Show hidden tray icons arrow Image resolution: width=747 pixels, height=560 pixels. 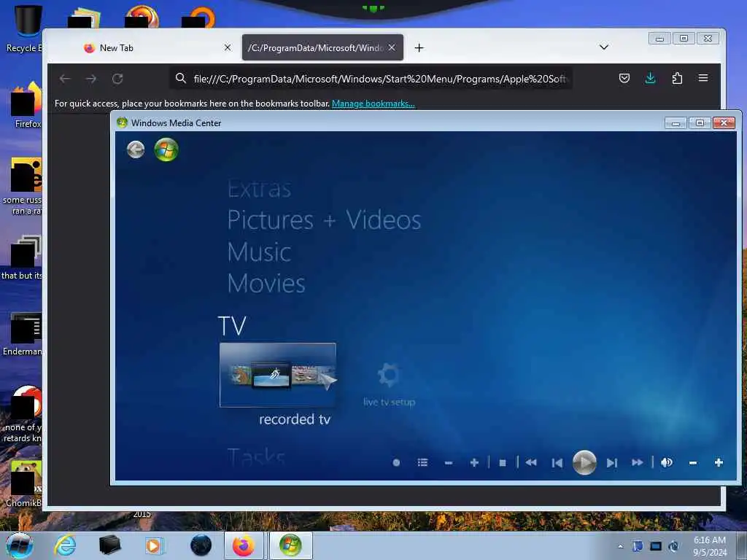(620, 546)
